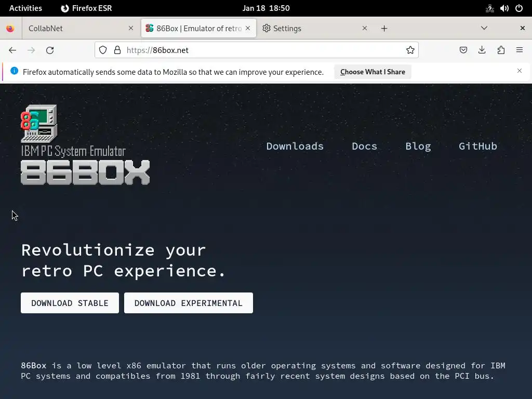Open the Firefox hamburger application menu
This screenshot has width=532, height=399.
tap(520, 50)
